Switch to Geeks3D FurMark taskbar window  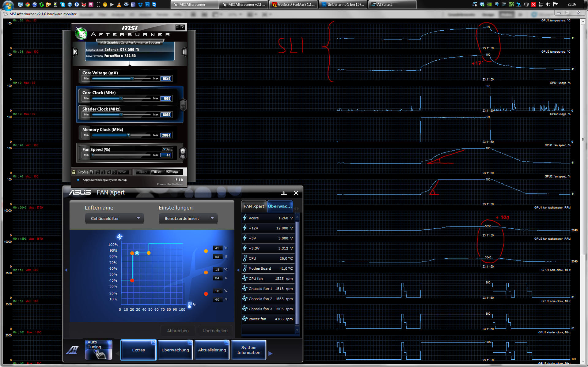click(x=294, y=4)
